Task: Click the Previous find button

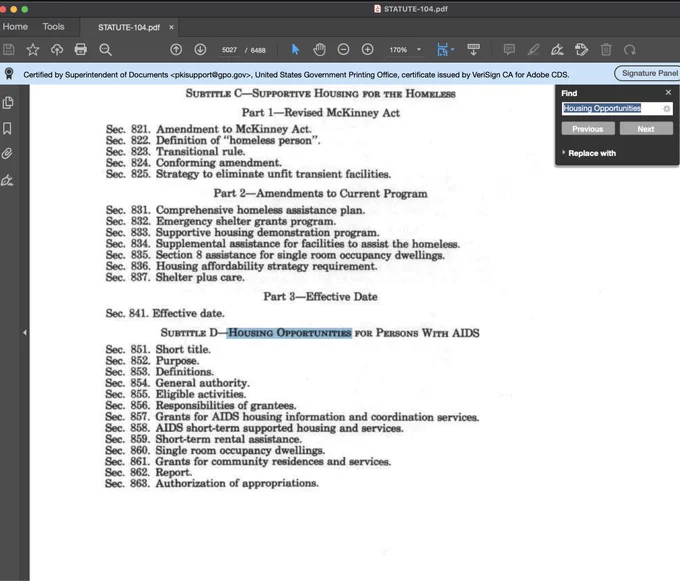Action: 588,129
